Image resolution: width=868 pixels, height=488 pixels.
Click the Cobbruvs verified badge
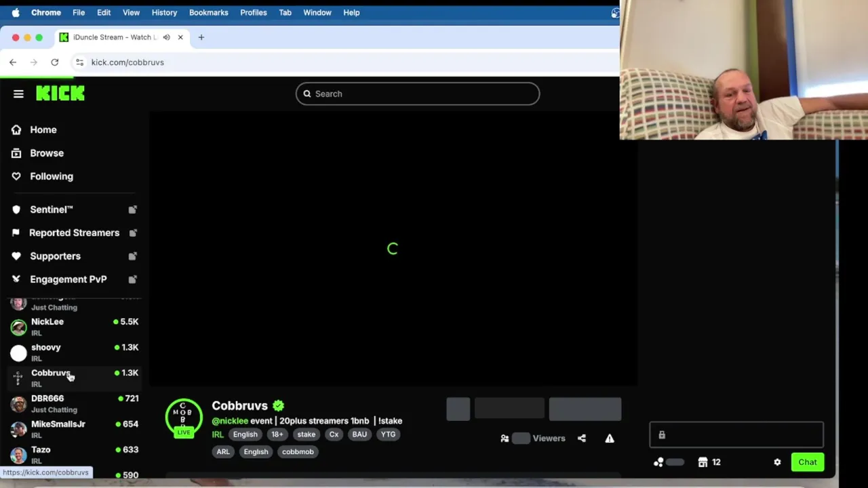coord(278,405)
